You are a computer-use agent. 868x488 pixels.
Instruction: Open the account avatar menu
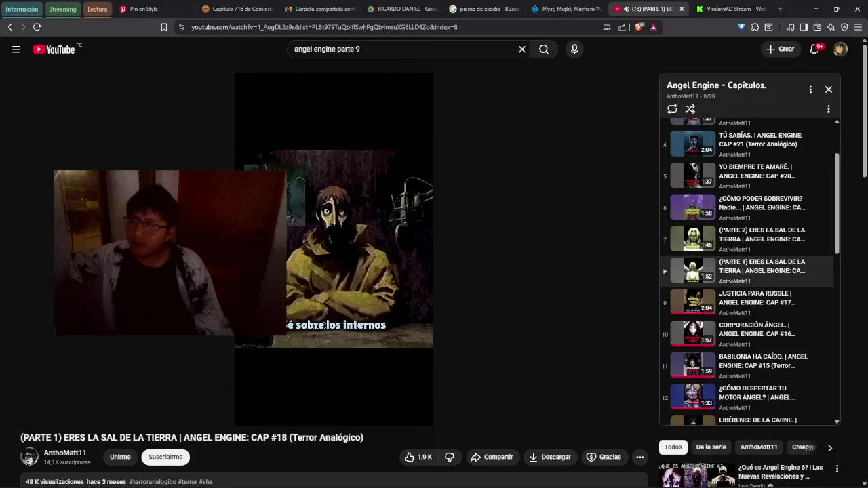840,49
